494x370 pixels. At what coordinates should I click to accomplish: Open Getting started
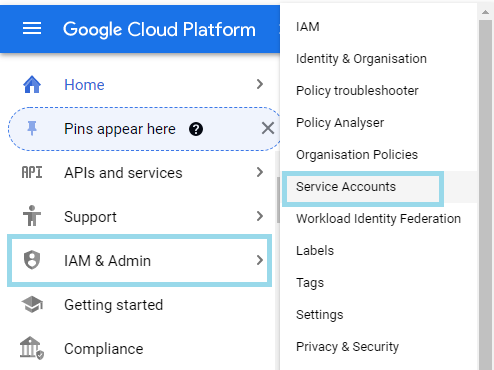click(114, 305)
